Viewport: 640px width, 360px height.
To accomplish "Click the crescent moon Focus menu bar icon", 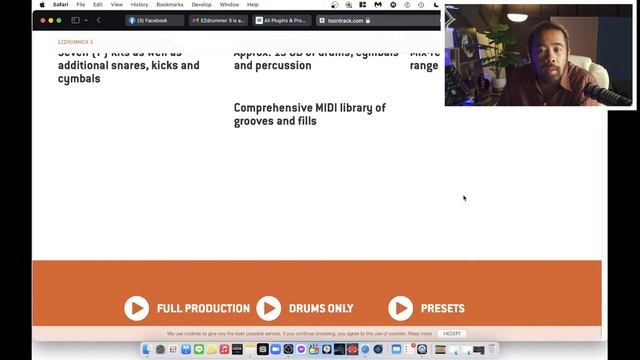I will 436,4.
